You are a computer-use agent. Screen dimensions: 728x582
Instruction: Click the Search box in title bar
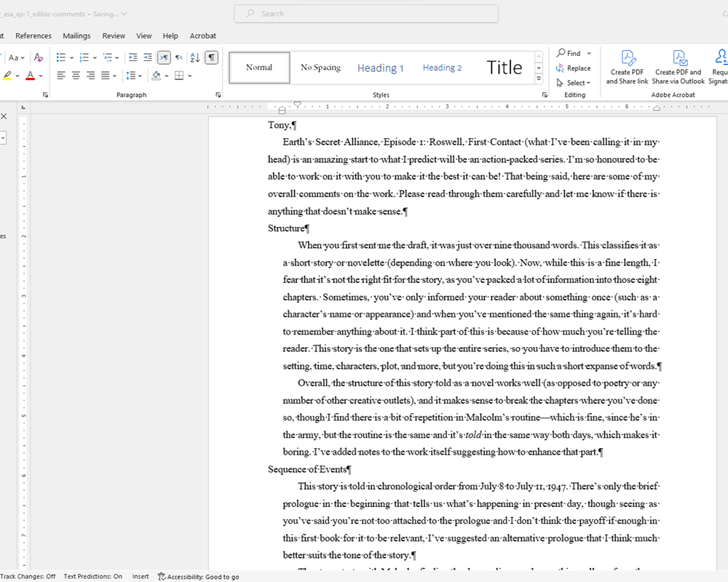366,14
